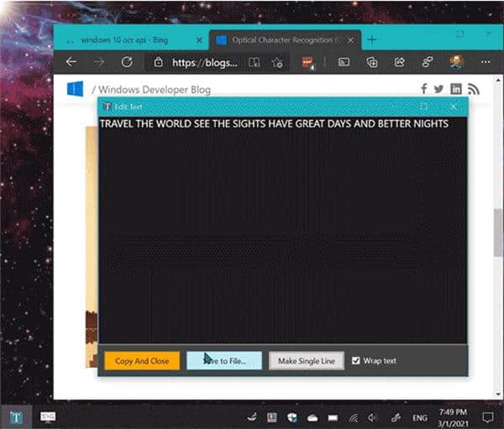This screenshot has height=429, width=504.
Task: Open the browser profile avatar
Action: tap(454, 61)
